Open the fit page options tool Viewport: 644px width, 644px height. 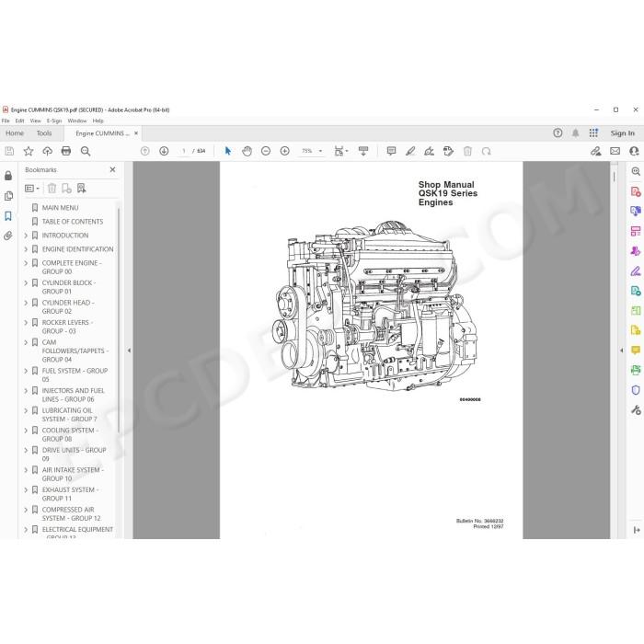click(x=341, y=151)
